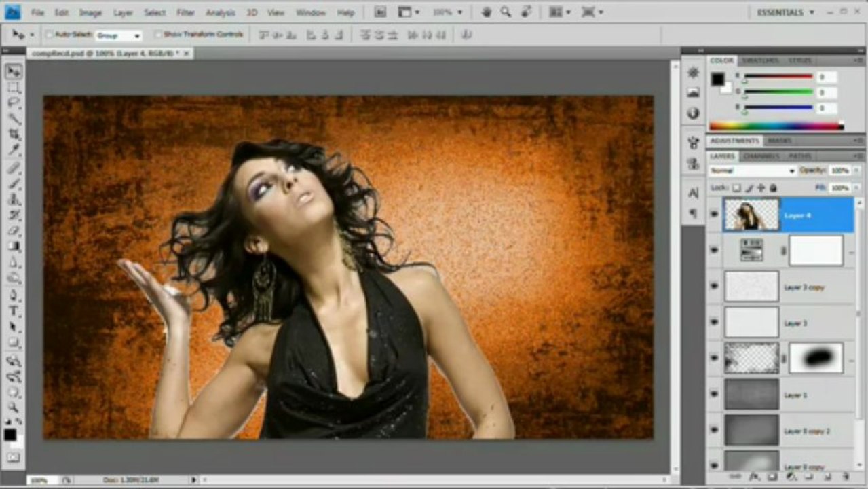Enable Show Transform Controls checkbox

pos(158,34)
